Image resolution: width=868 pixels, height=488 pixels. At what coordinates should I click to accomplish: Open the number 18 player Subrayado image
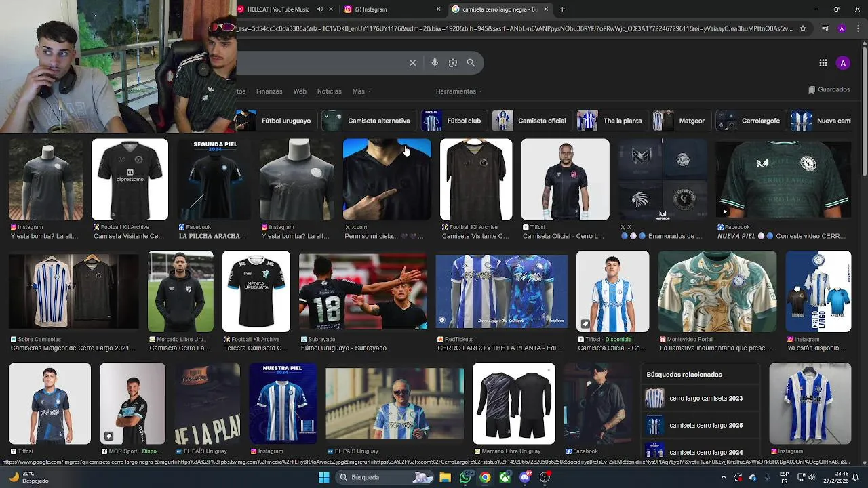(363, 291)
